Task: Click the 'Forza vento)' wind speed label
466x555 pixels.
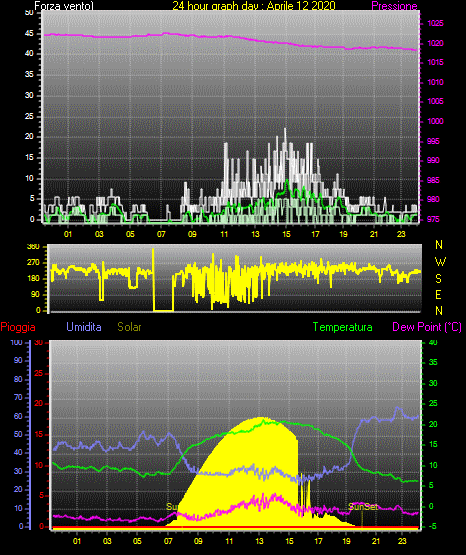Action: [64, 6]
